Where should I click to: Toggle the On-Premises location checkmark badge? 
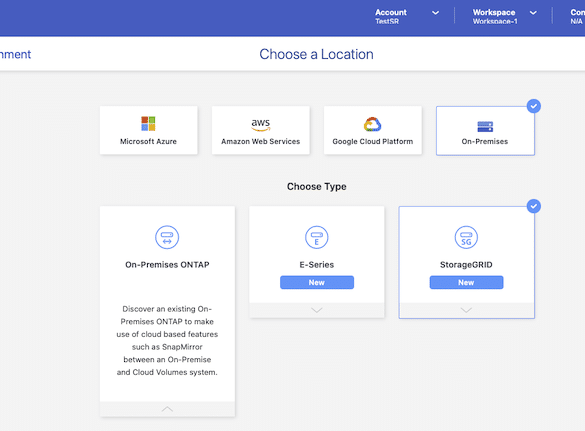pos(534,106)
